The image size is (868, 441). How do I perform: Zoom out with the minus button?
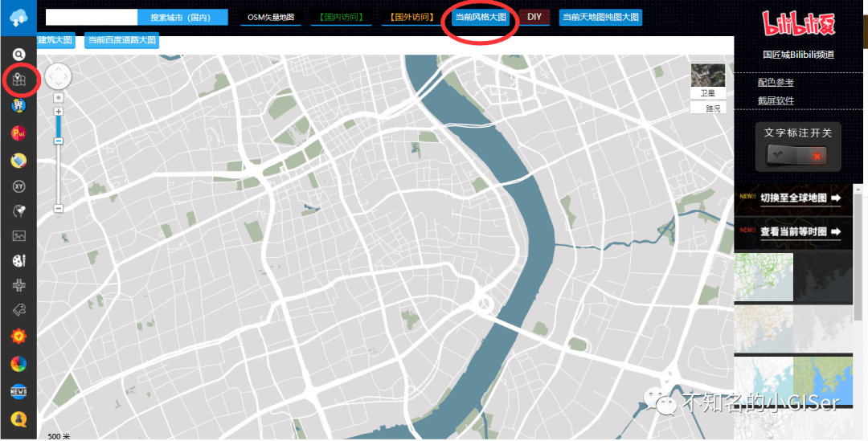coord(58,208)
